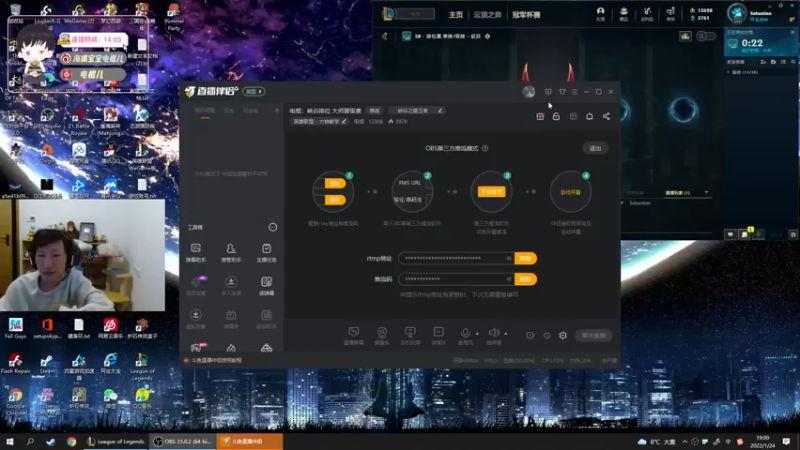Open the OBS item in the Windows taskbar

click(x=183, y=441)
